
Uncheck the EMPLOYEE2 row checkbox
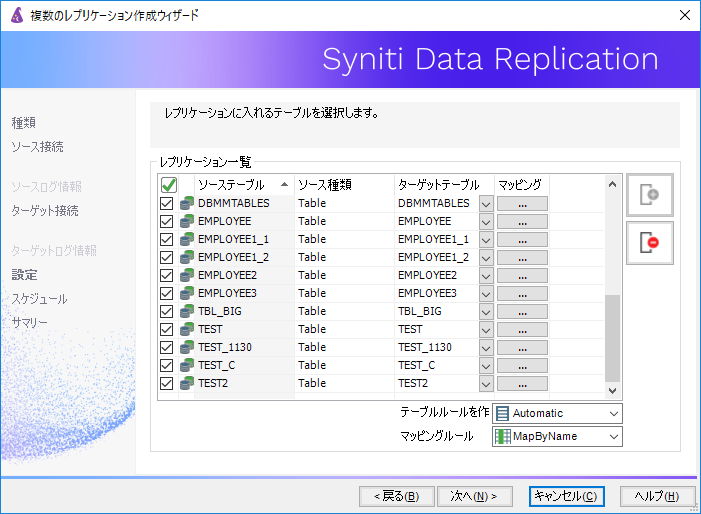[166, 275]
